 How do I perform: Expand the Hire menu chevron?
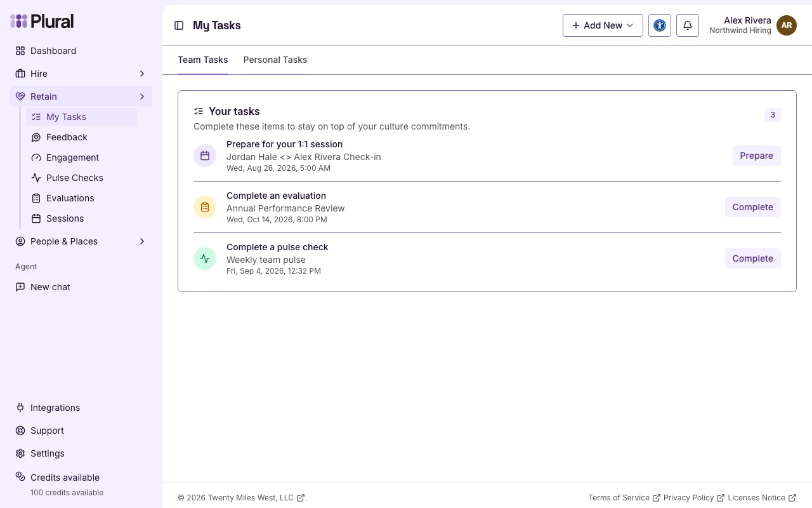coord(142,74)
